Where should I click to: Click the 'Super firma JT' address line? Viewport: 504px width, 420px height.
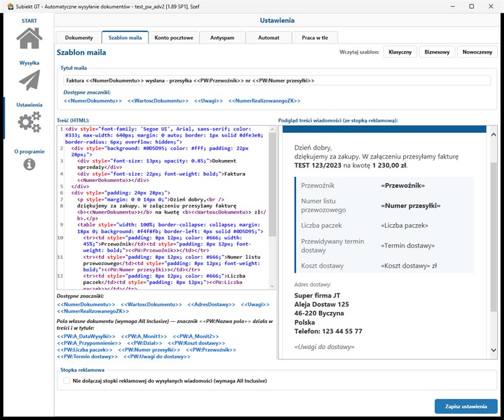coord(318,295)
